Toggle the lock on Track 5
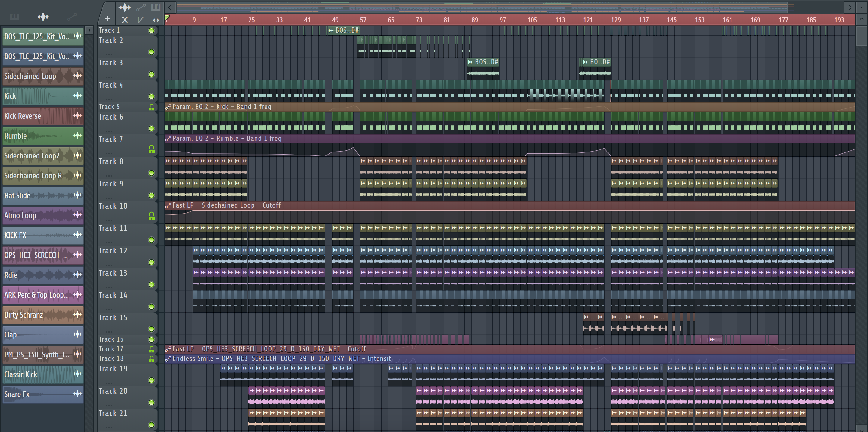Image resolution: width=868 pixels, height=432 pixels. (x=151, y=107)
